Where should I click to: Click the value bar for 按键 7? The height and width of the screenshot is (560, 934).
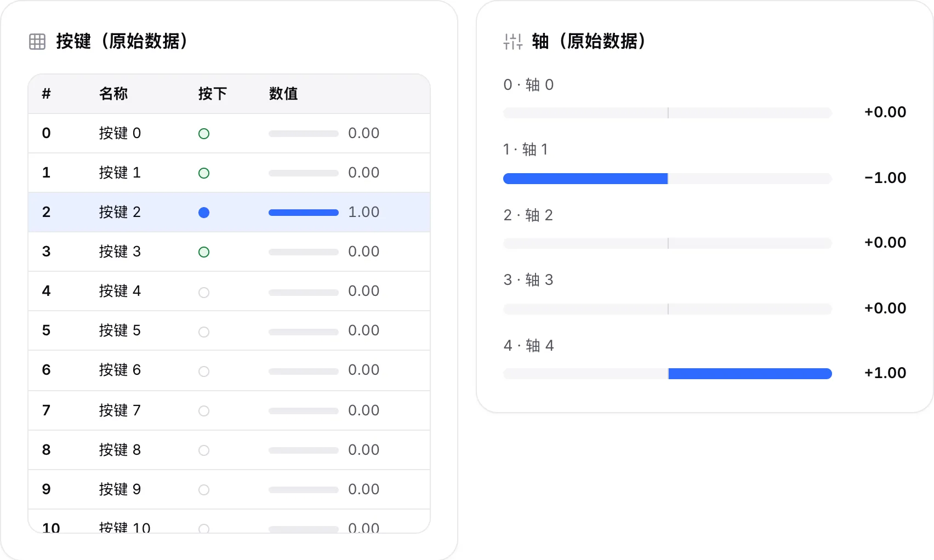pyautogui.click(x=304, y=411)
